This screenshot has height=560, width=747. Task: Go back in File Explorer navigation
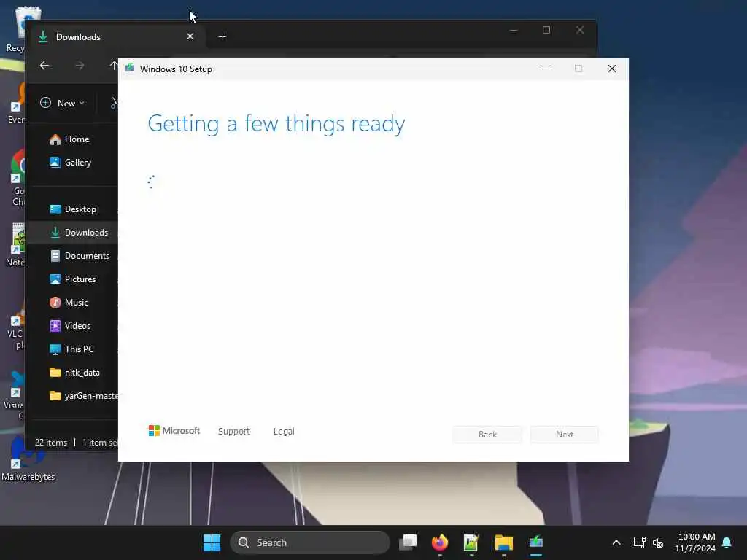tap(44, 65)
